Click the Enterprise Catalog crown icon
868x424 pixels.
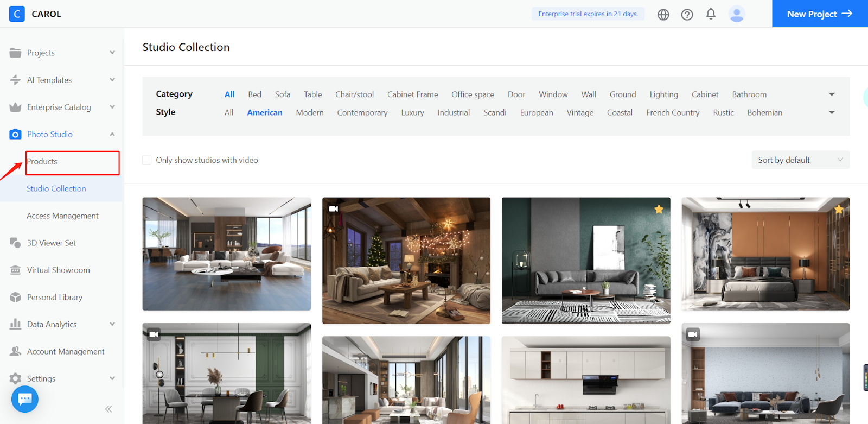click(15, 107)
